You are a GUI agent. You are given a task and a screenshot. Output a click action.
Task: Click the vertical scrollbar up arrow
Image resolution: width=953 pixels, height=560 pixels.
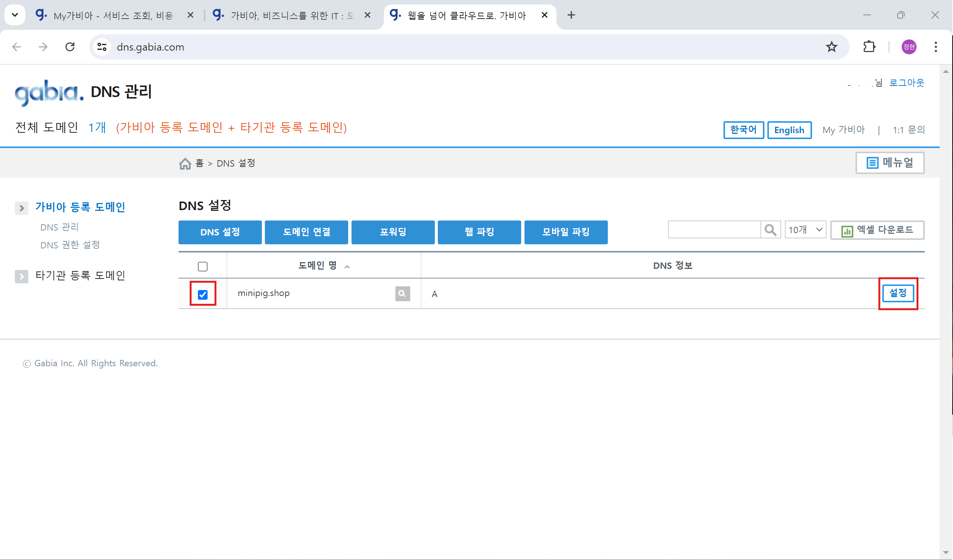(x=946, y=71)
